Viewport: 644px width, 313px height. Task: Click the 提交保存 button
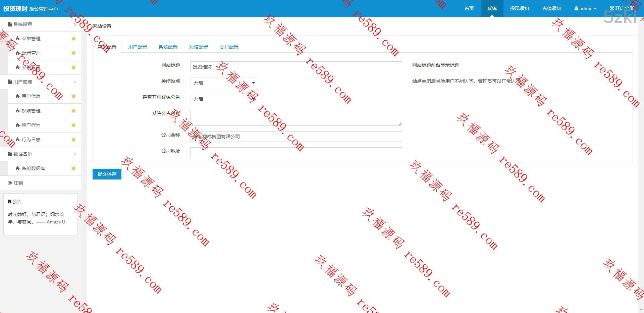tap(107, 174)
